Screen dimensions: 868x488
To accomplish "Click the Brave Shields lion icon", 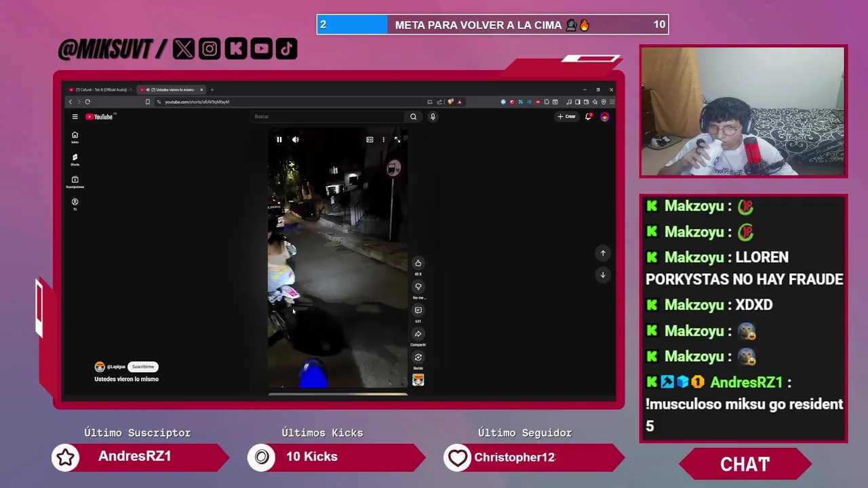I will [451, 102].
